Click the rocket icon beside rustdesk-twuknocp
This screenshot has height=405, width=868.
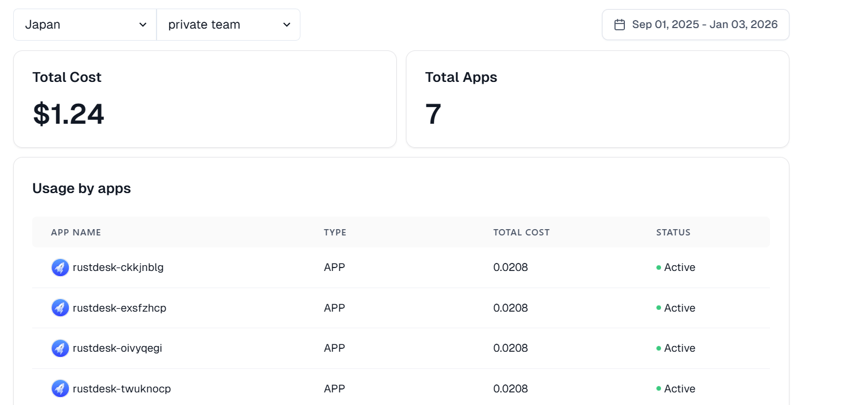[60, 389]
